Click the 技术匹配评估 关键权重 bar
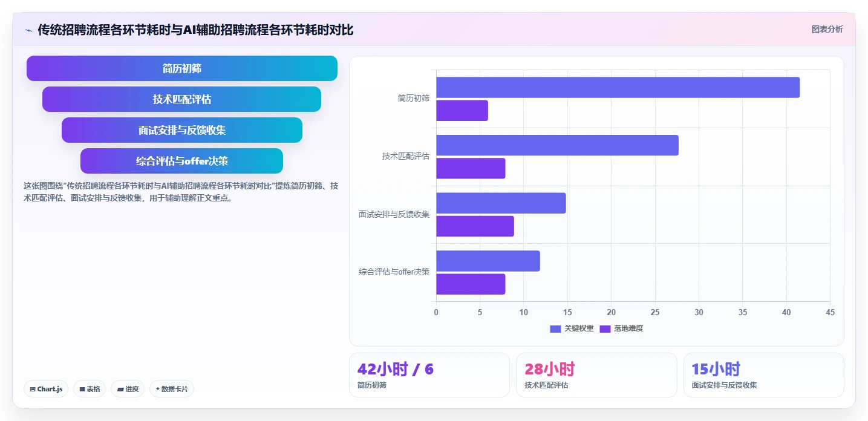Image resolution: width=868 pixels, height=421 pixels. 557,145
